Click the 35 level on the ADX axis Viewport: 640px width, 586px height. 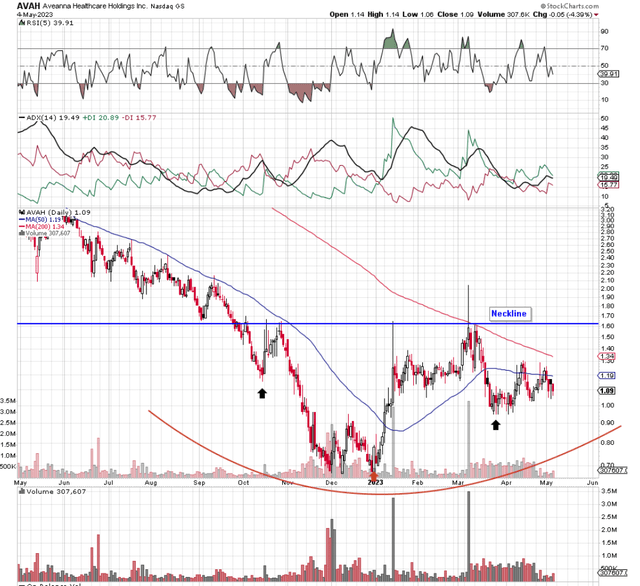604,148
